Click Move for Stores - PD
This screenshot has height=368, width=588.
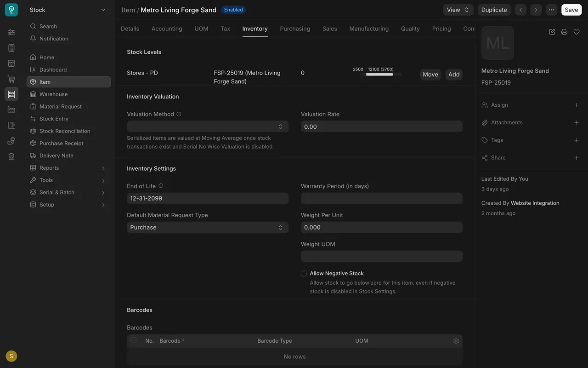(430, 75)
